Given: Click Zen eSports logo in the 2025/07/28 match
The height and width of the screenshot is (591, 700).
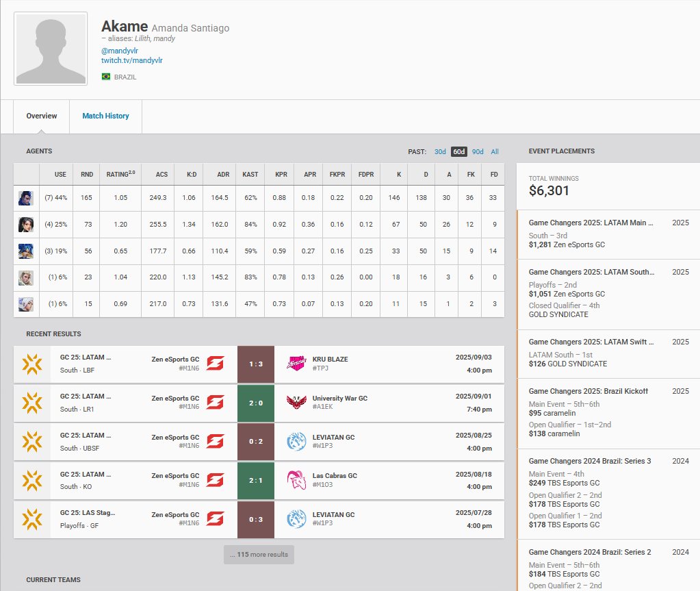Looking at the screenshot, I should pos(215,519).
